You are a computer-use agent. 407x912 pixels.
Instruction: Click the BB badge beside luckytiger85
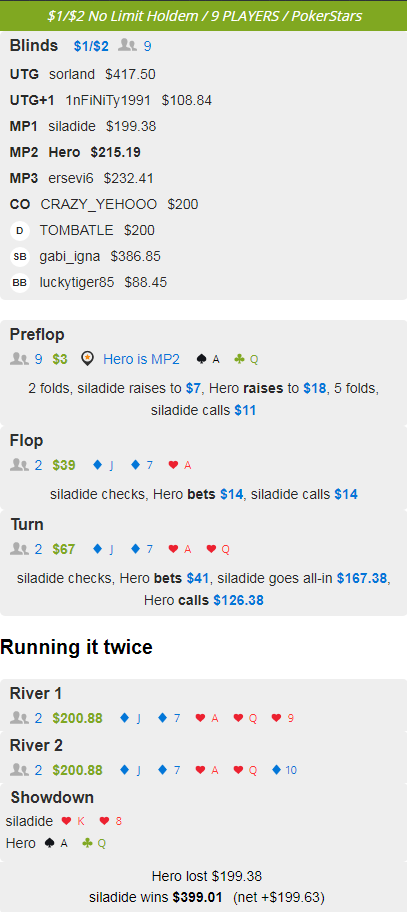pos(20,283)
